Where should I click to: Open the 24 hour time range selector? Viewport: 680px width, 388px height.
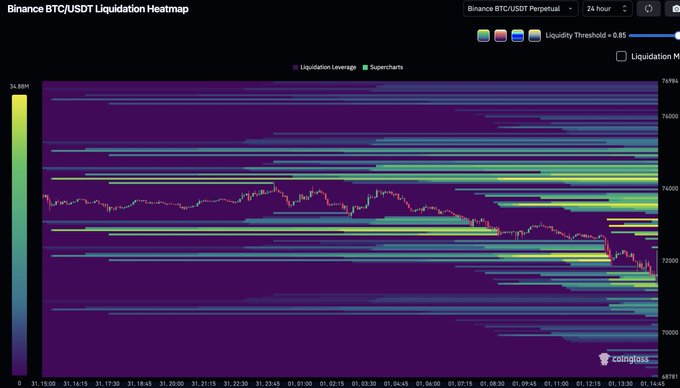pyautogui.click(x=607, y=9)
